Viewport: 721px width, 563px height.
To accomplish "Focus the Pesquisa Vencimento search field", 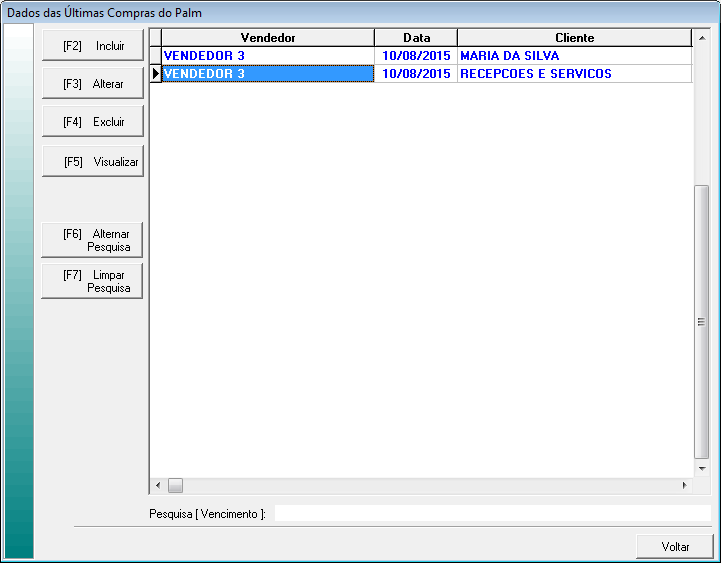I will pos(492,513).
